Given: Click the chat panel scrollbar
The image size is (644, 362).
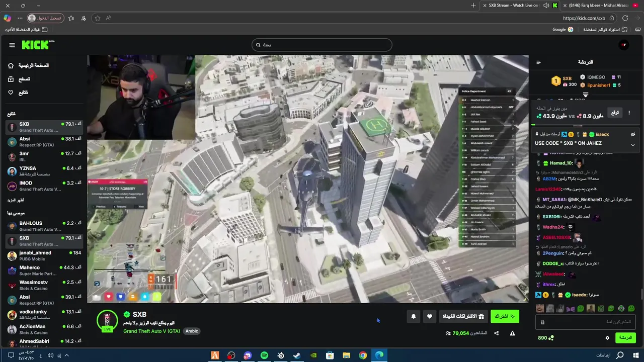Looking at the screenshot, I should click(641, 294).
